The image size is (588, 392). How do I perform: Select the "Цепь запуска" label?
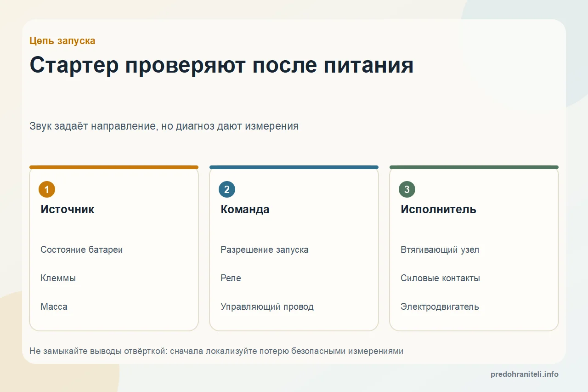62,41
